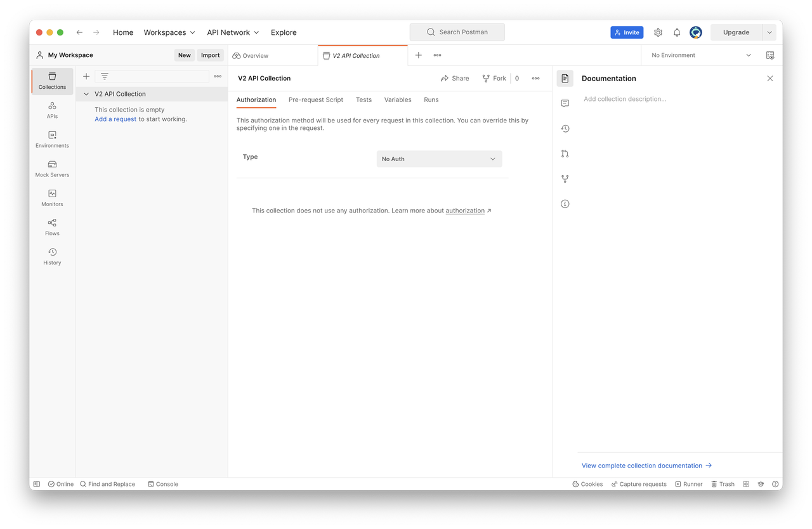Click the blue Invite button
812x529 pixels.
627,32
